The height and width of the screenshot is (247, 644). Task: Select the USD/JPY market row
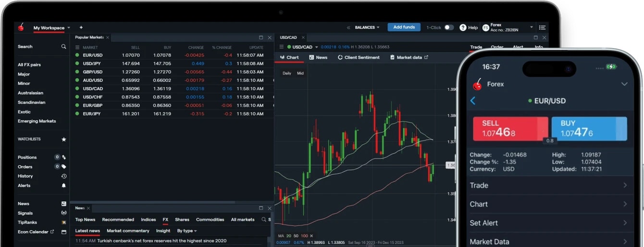click(x=172, y=64)
